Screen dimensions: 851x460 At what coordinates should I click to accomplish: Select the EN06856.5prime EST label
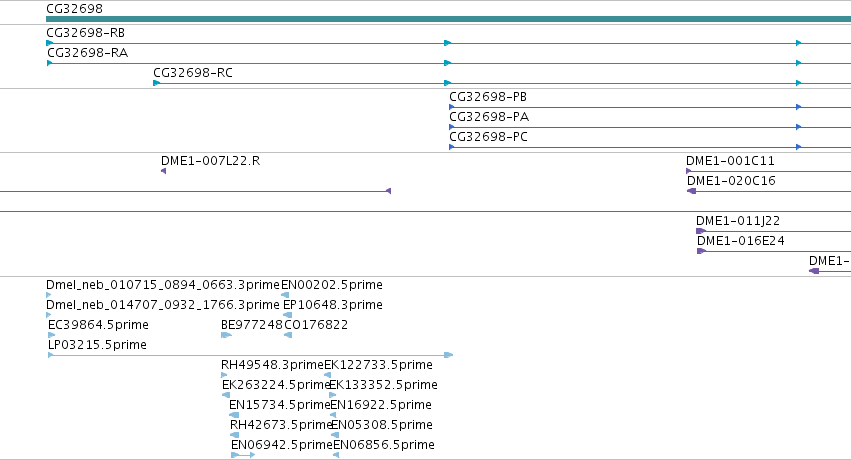click(384, 445)
